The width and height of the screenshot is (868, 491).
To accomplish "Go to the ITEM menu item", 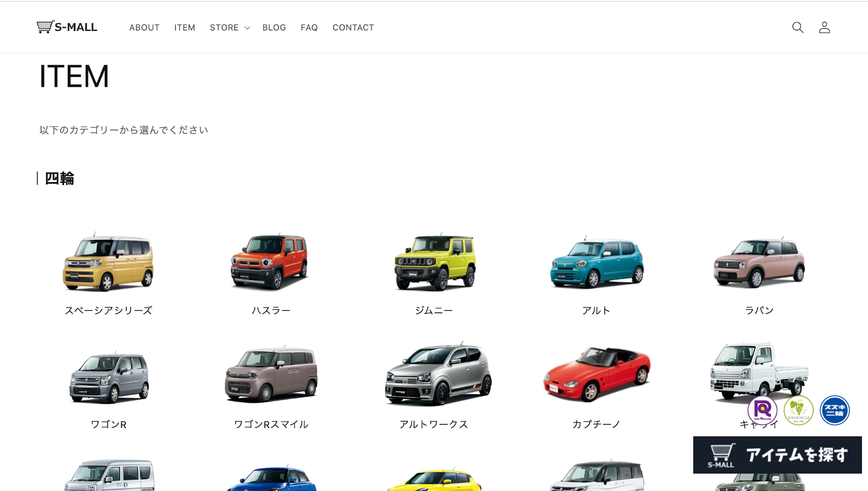I will point(184,28).
